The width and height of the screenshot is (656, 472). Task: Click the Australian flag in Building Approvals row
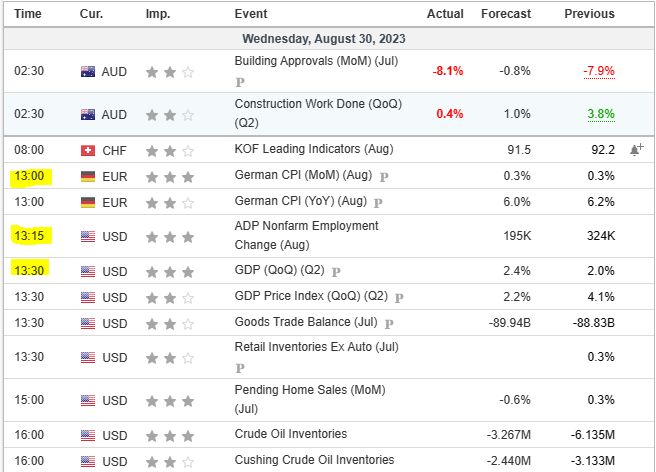(88, 72)
